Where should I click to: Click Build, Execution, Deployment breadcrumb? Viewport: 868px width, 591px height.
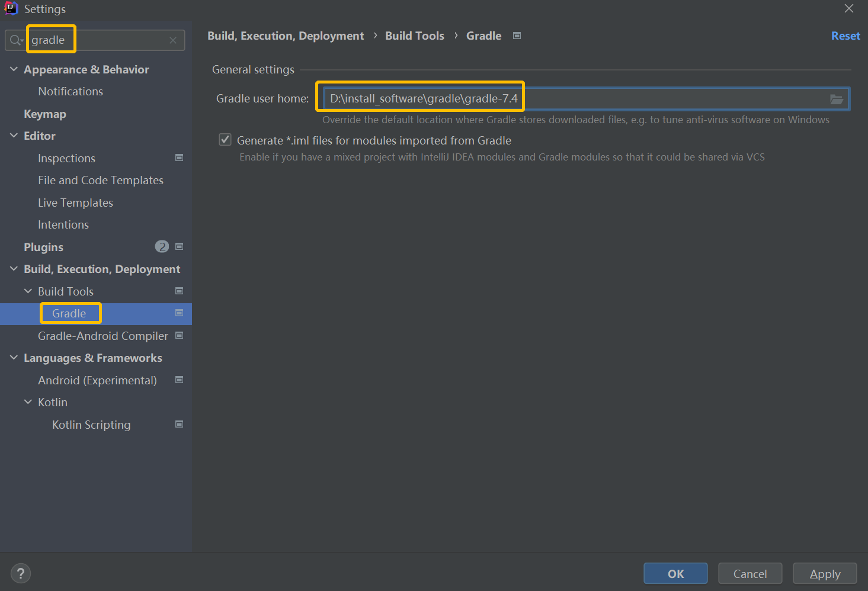[286, 36]
